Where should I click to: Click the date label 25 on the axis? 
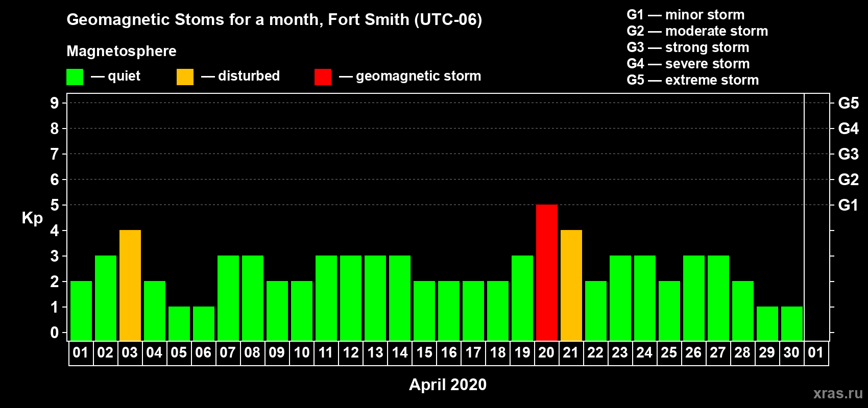[x=669, y=353]
